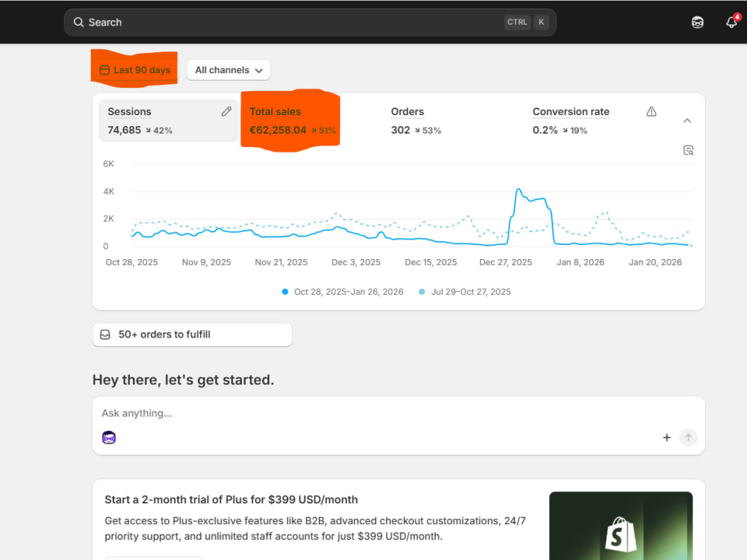Click the Hey there, let's get started heading
This screenshot has height=560, width=747.
pos(184,380)
